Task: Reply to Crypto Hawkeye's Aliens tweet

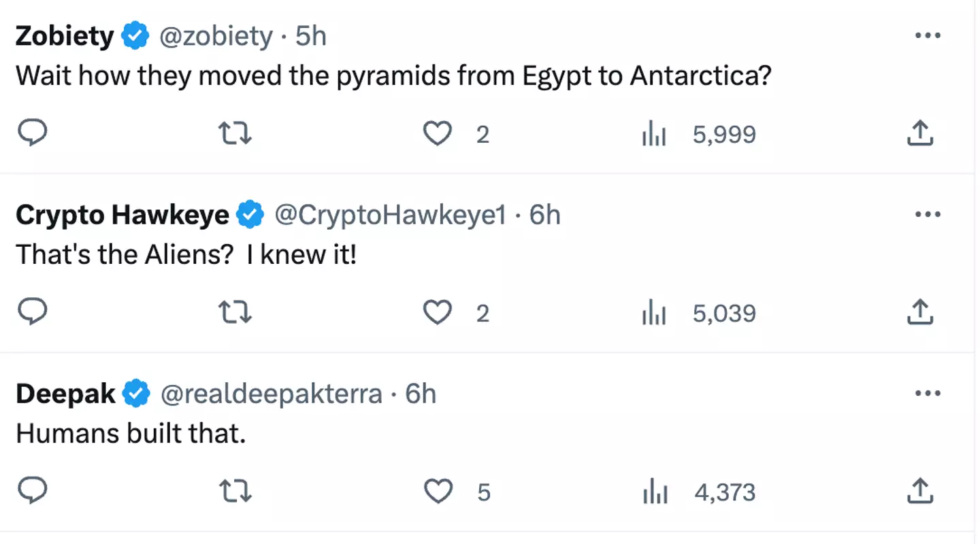Action: (x=31, y=313)
